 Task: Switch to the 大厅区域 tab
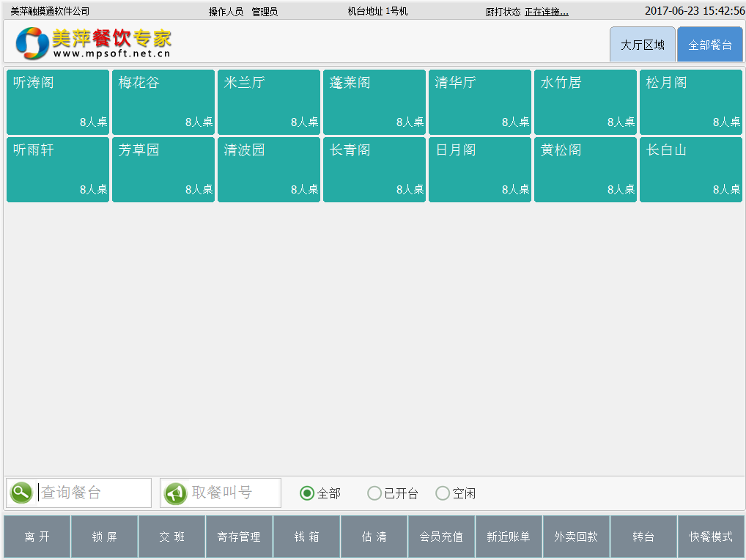tap(643, 45)
